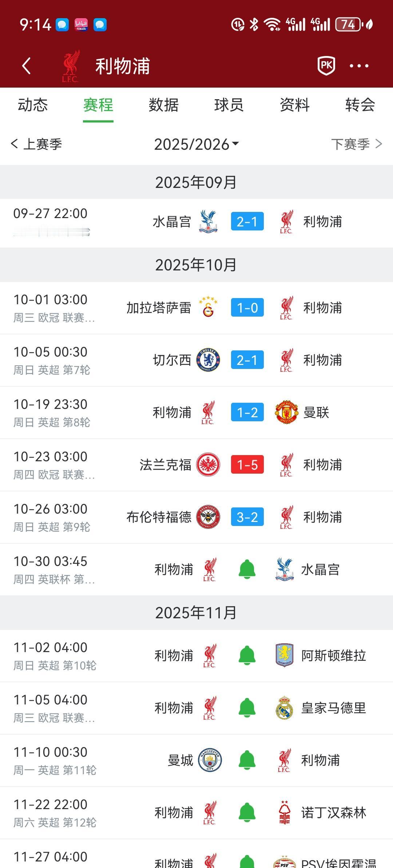Open the 诺丁汉森林 fixture on 11-22
The image size is (393, 868).
(x=196, y=813)
